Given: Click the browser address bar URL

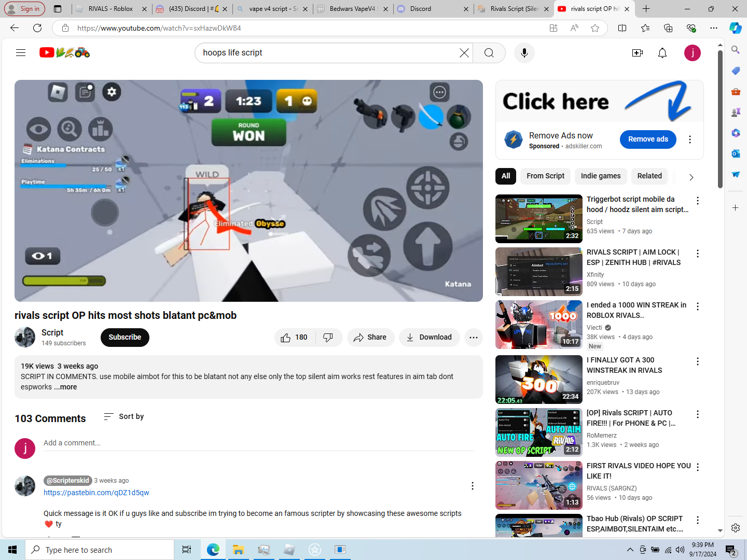Looking at the screenshot, I should tap(159, 28).
